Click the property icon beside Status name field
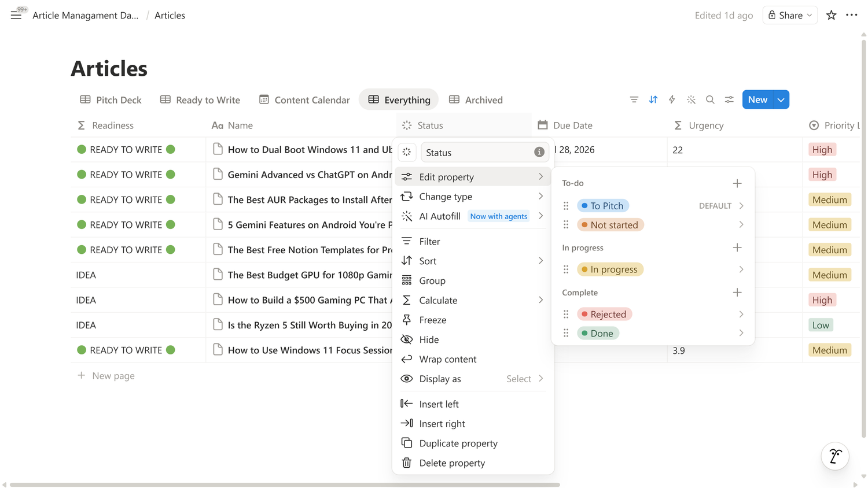868x488 pixels. (x=407, y=152)
